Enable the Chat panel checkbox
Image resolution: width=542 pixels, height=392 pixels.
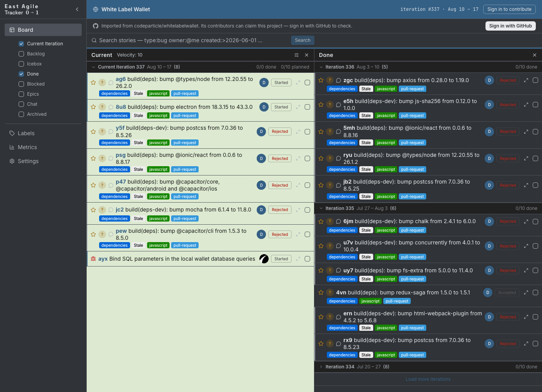(21, 104)
